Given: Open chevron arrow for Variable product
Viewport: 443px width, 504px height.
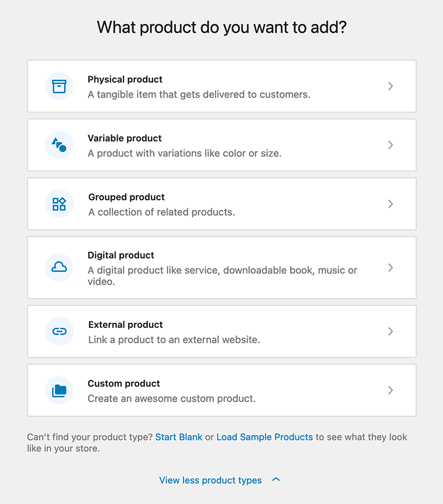Looking at the screenshot, I should tap(390, 145).
